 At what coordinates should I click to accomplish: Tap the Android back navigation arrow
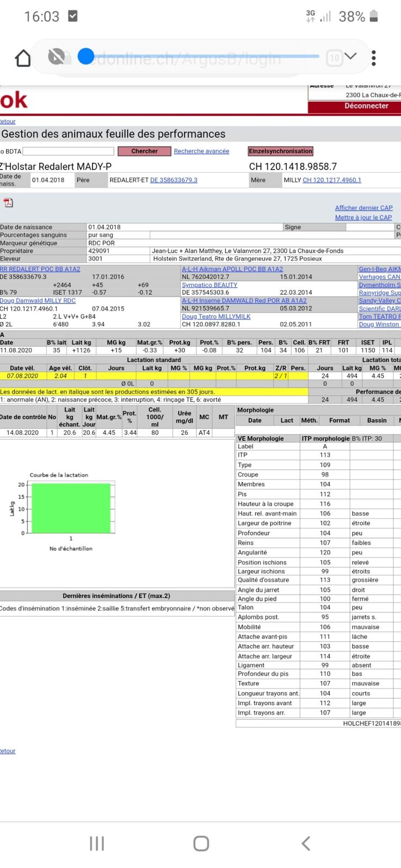[x=306, y=843]
